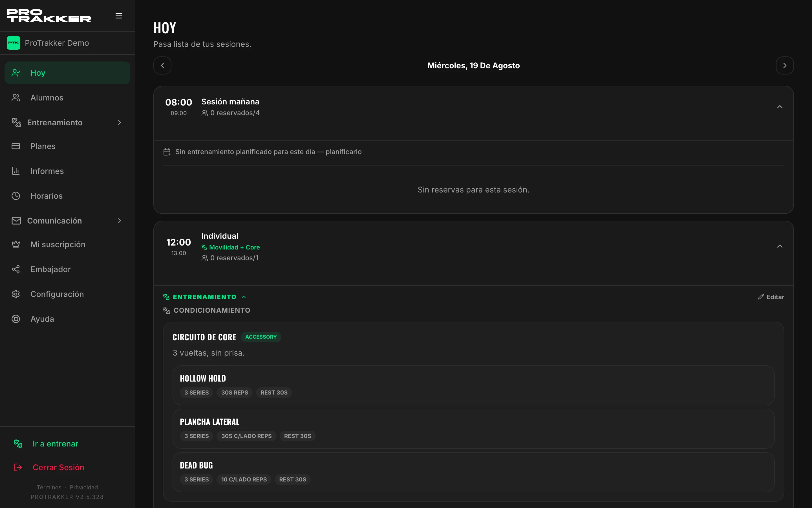This screenshot has width=812, height=508.
Task: Click the Alumnos people icon
Action: pos(16,98)
